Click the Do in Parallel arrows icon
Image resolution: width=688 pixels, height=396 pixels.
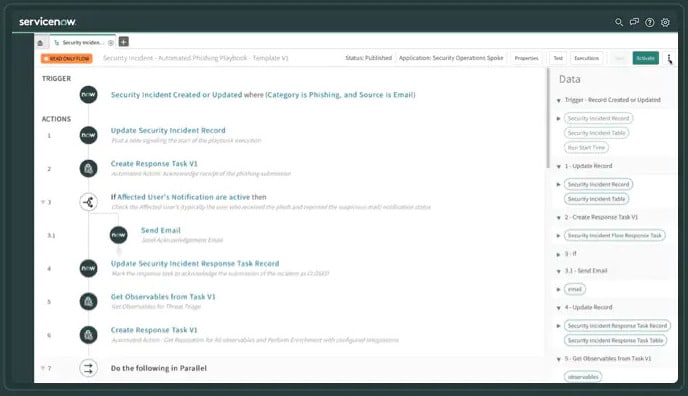[89, 368]
